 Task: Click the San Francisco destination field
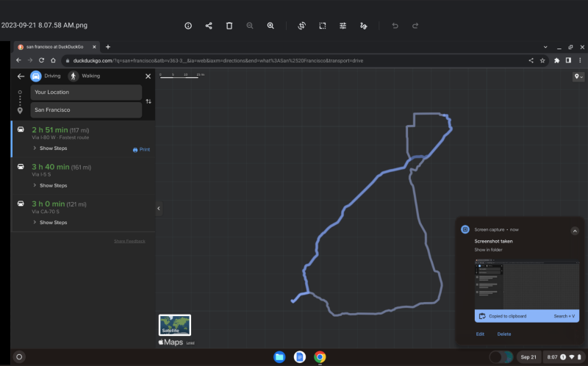pyautogui.click(x=86, y=110)
